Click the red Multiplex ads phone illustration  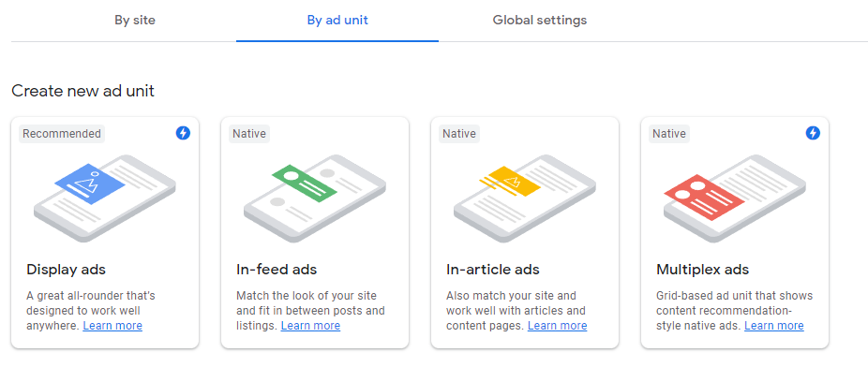735,198
